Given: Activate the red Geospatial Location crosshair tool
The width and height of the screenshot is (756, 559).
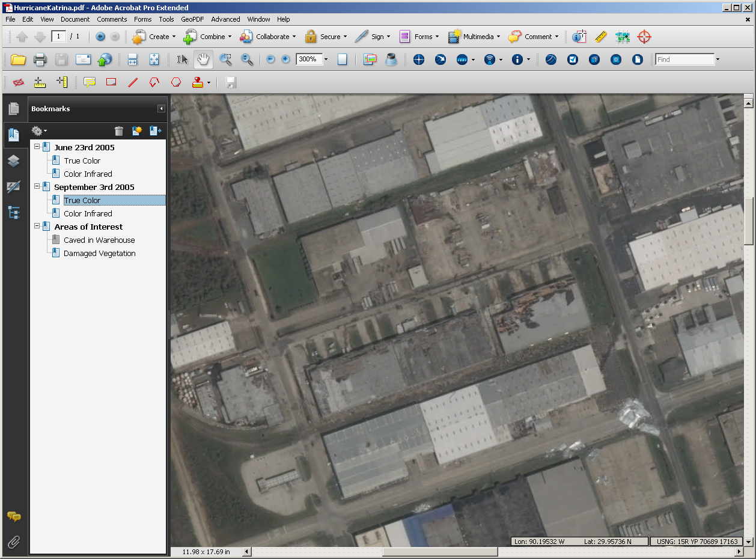Looking at the screenshot, I should (x=644, y=37).
